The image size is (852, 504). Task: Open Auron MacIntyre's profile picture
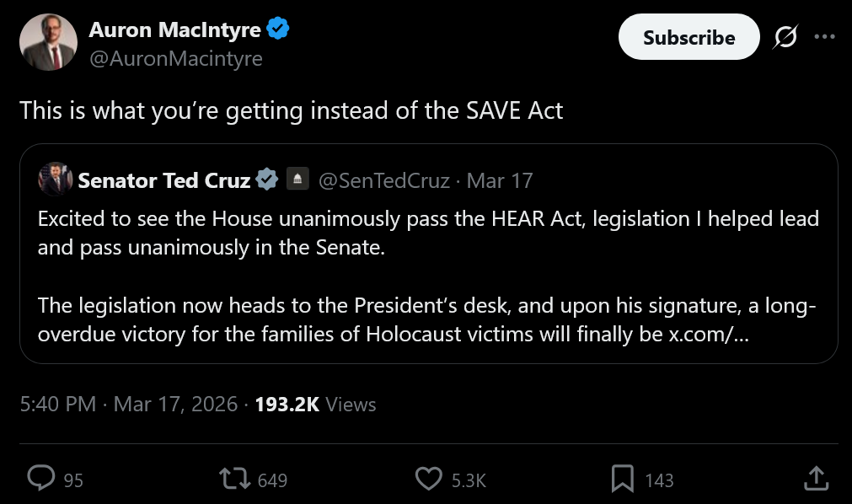48,42
